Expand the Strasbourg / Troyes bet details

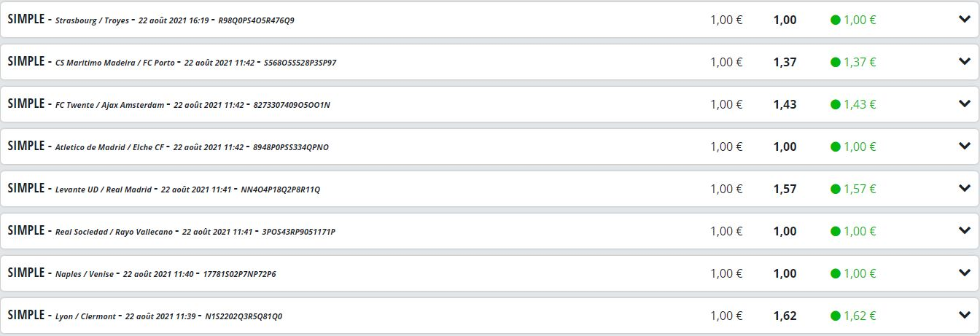[x=964, y=20]
